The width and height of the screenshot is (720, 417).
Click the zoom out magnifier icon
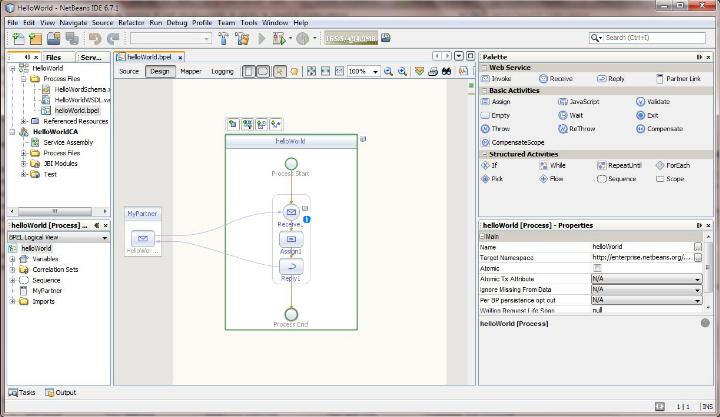[388, 71]
